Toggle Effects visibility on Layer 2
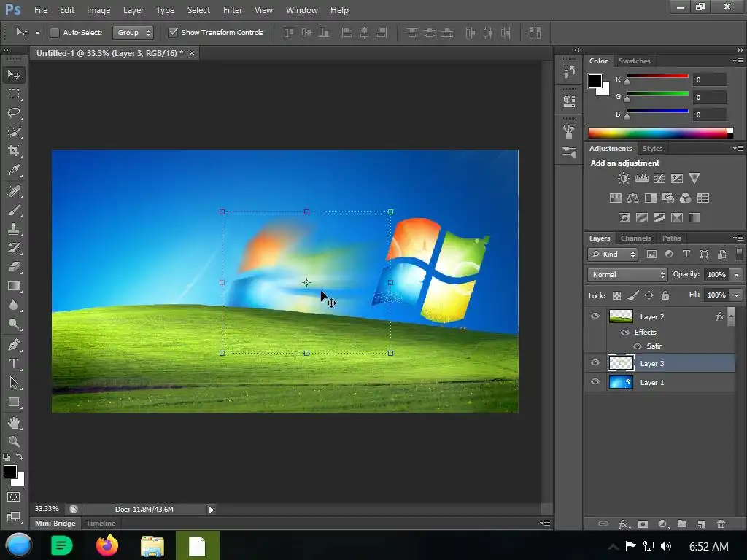The image size is (747, 560). point(624,332)
